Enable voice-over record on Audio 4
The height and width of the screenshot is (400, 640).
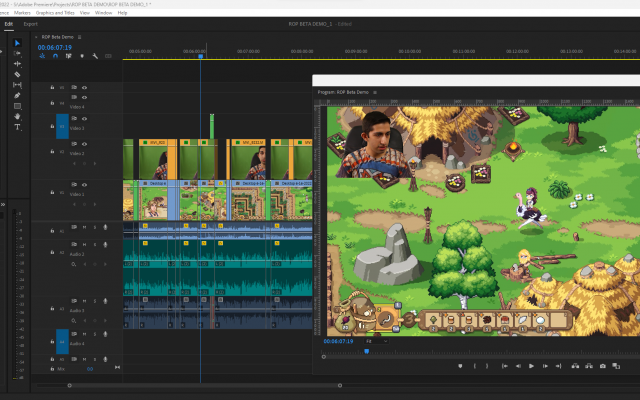tap(105, 334)
